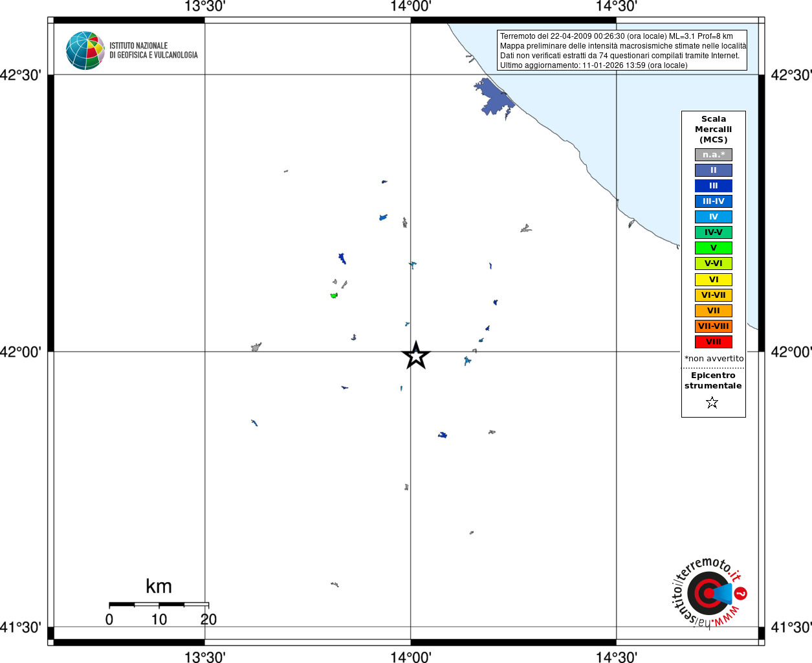Viewport: 812px width, 663px height.
Task: Select the V-VI lime legend swatch
Action: [714, 264]
